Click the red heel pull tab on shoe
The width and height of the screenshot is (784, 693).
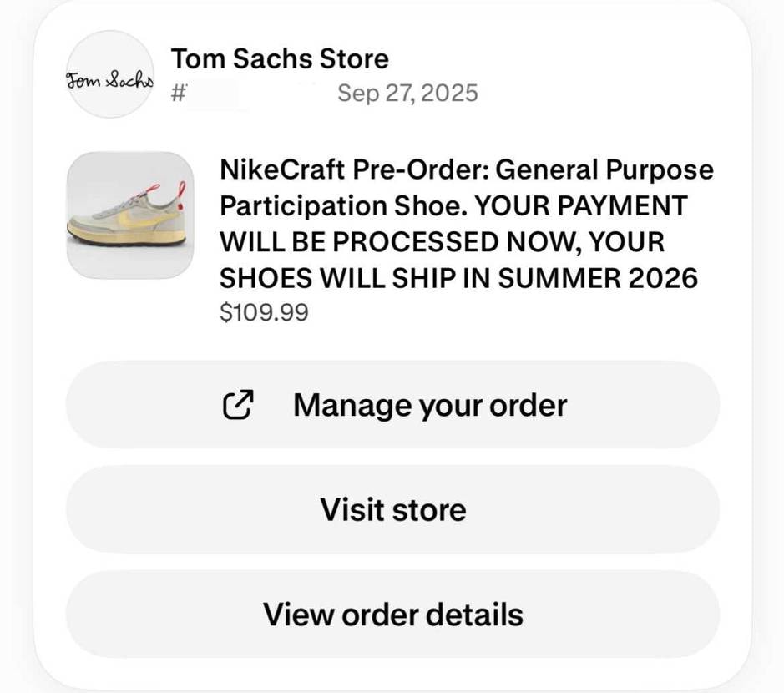(181, 195)
